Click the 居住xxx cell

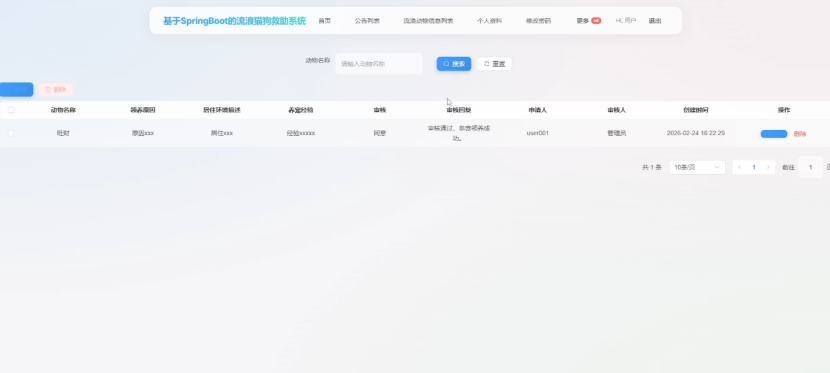click(x=222, y=133)
